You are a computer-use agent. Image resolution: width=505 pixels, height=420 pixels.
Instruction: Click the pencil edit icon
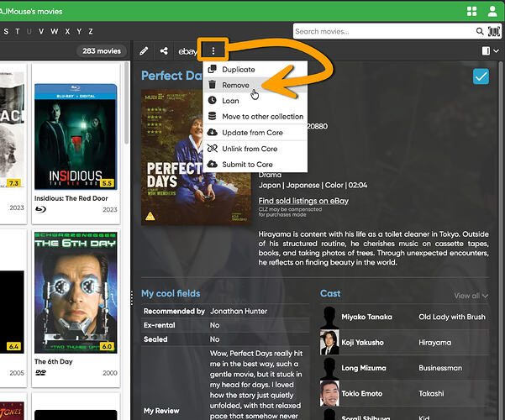(144, 51)
